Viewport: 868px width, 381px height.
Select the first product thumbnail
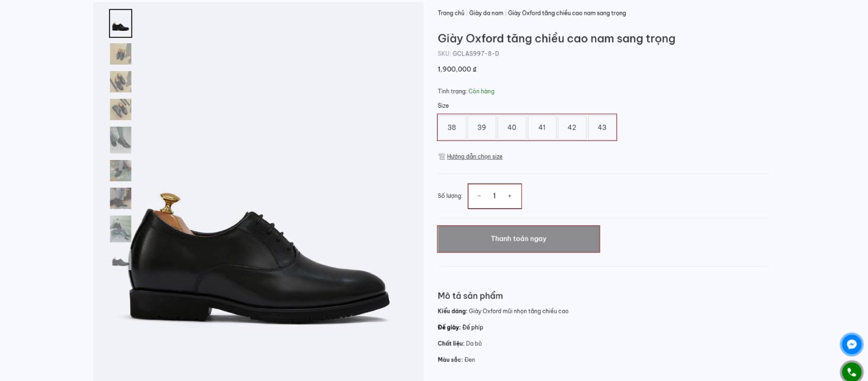click(x=121, y=24)
